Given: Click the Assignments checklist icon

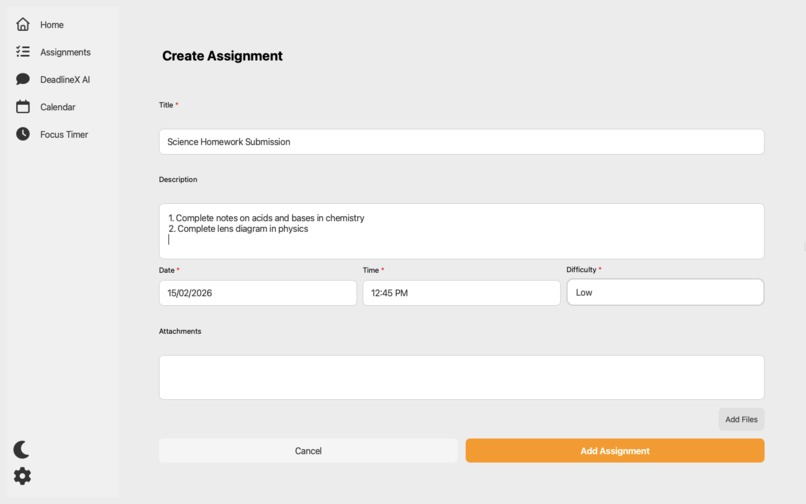Looking at the screenshot, I should [x=23, y=51].
